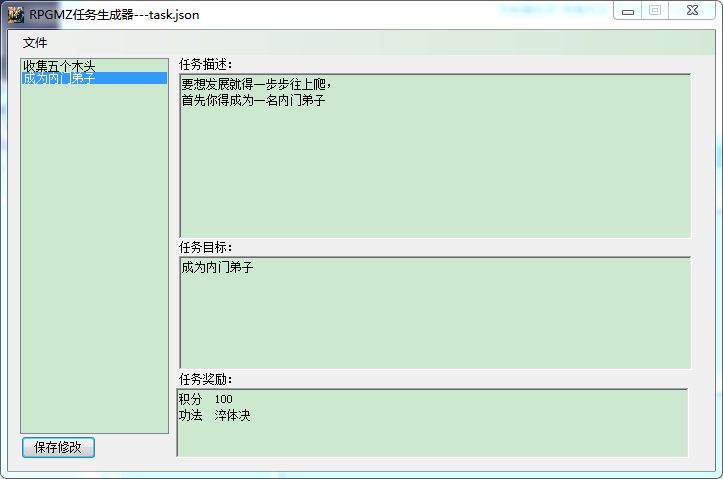
Task: Click into the 任务描述 text area
Action: (x=435, y=156)
